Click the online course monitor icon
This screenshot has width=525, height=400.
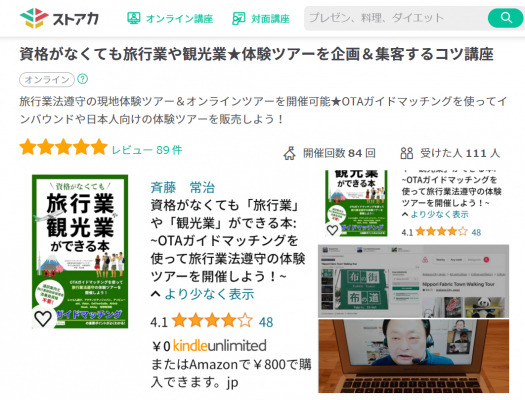(134, 18)
